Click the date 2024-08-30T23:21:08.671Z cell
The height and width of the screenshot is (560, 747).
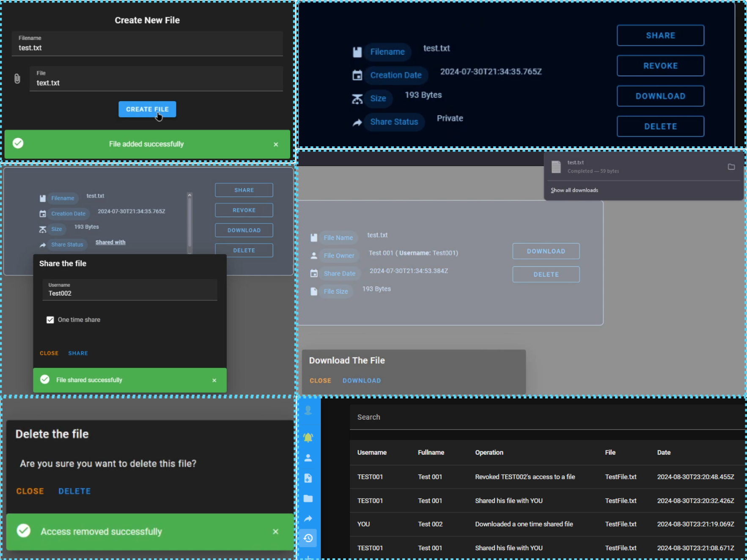pos(695,548)
